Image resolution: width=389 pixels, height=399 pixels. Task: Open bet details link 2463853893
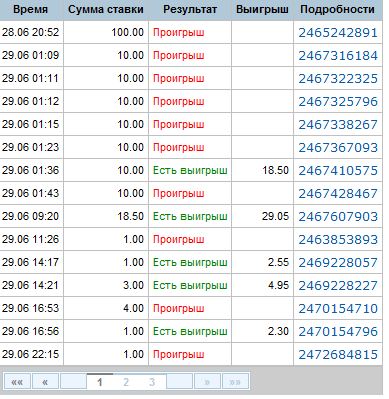[x=338, y=240]
